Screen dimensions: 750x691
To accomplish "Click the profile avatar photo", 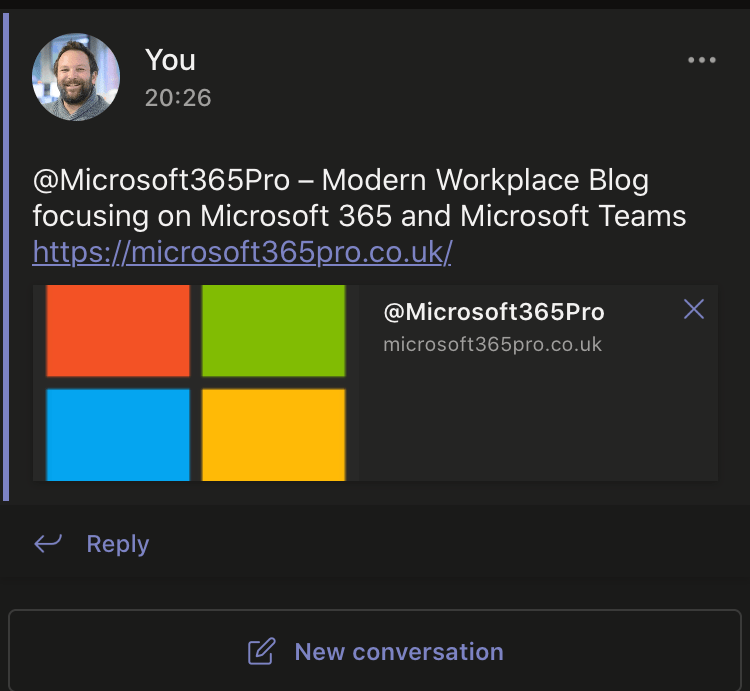I will pos(76,77).
